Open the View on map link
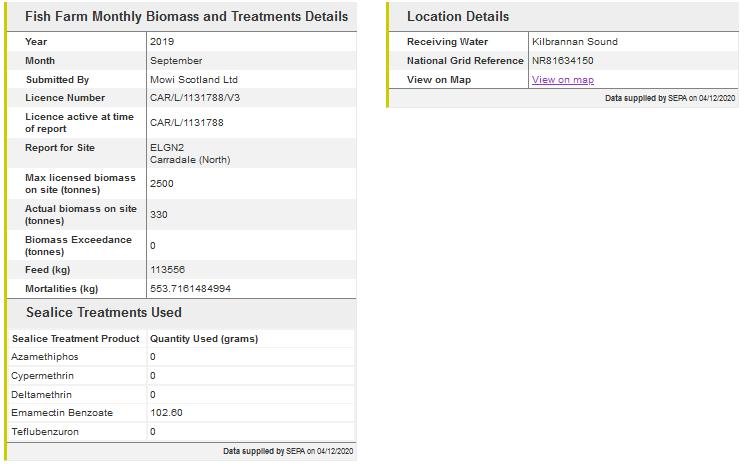This screenshot has width=747, height=464. pyautogui.click(x=562, y=80)
